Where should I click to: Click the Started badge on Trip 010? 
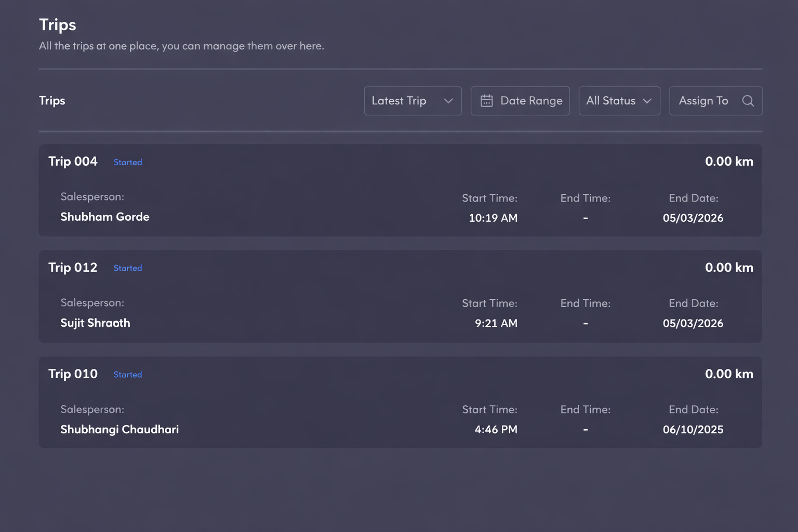(x=128, y=375)
